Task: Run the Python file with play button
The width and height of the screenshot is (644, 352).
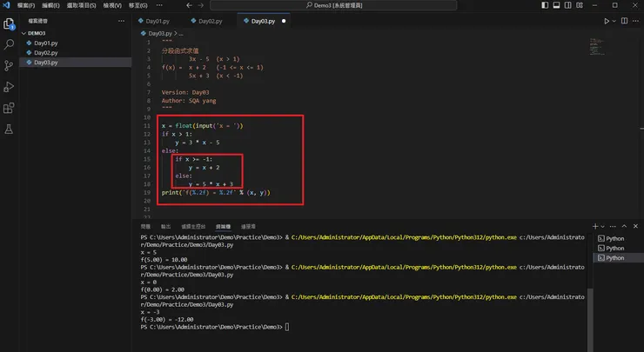Action: 607,21
